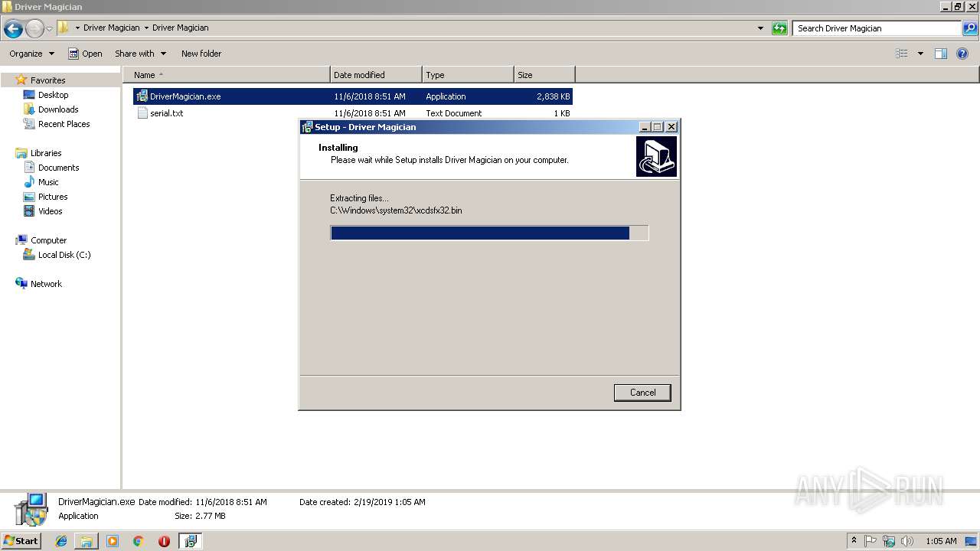Image resolution: width=980 pixels, height=551 pixels.
Task: Click the setup wizard computer image
Action: pyautogui.click(x=656, y=157)
